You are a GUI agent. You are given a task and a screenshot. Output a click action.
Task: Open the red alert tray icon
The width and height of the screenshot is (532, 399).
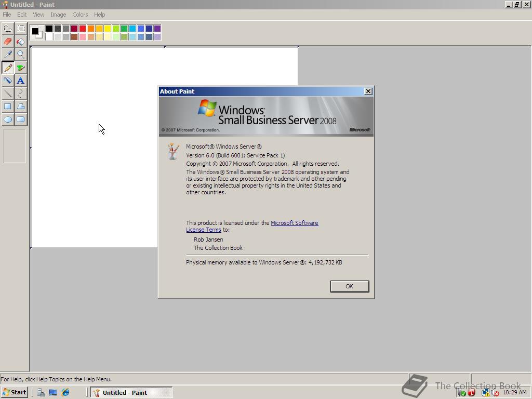click(x=471, y=393)
